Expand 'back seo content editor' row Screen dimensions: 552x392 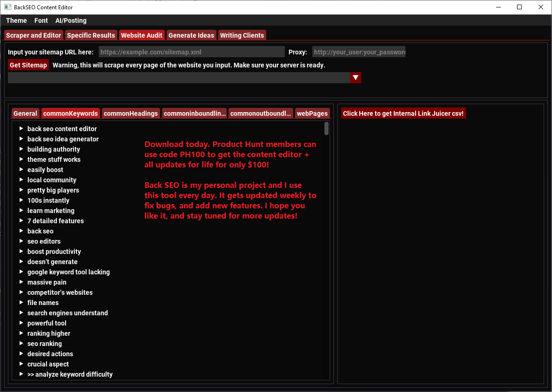(21, 129)
